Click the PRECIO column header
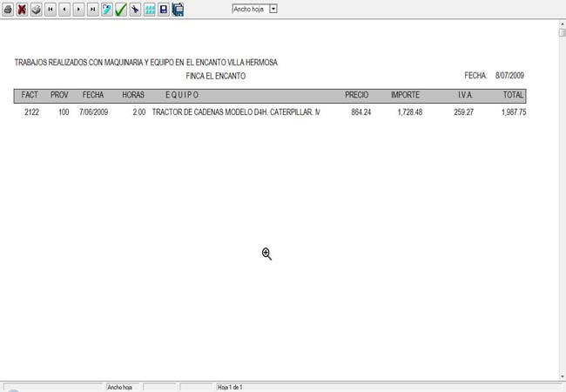The image size is (566, 392). (x=357, y=95)
